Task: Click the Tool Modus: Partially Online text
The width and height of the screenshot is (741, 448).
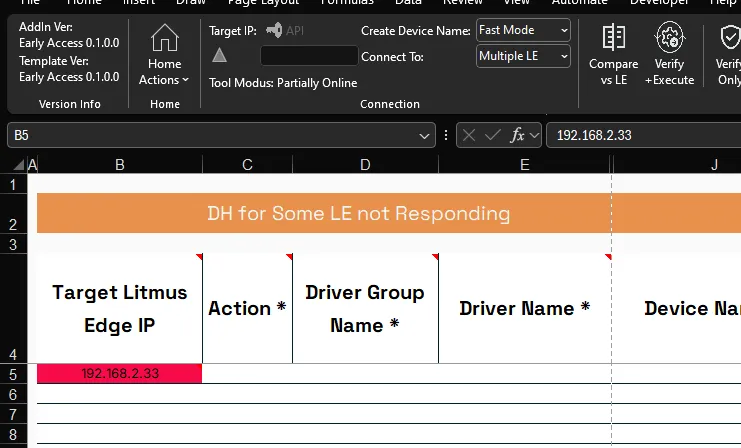Action: pyautogui.click(x=283, y=83)
